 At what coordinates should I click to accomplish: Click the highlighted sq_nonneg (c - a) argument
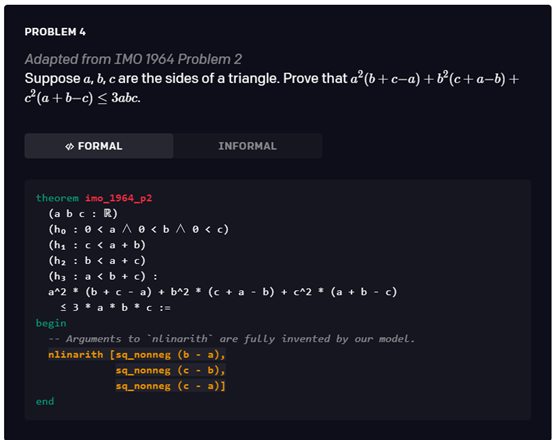pos(171,386)
